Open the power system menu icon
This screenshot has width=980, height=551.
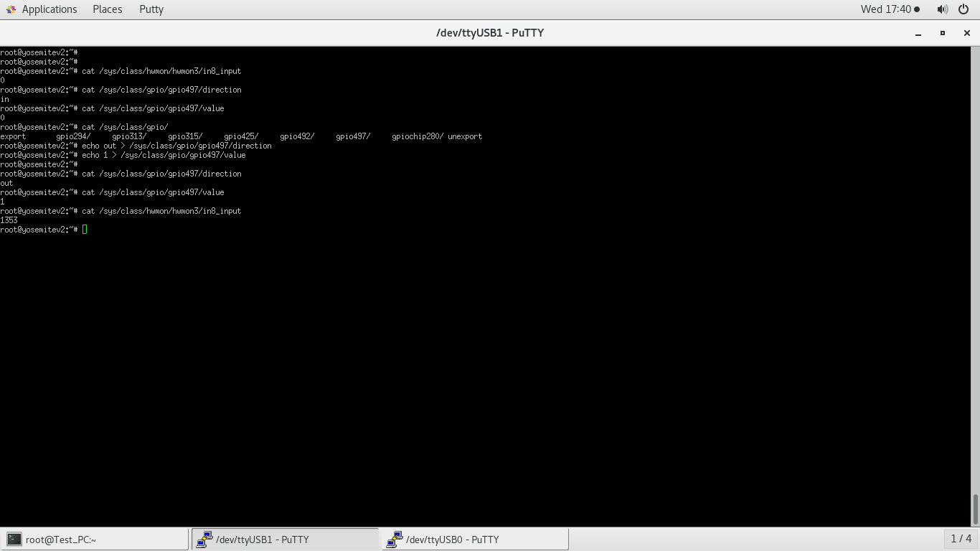[x=963, y=9]
